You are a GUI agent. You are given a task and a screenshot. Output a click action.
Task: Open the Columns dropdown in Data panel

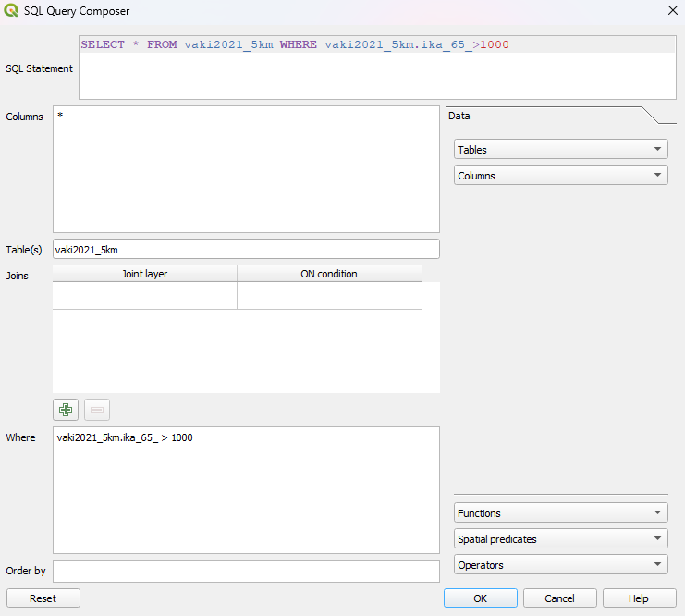pyautogui.click(x=561, y=176)
